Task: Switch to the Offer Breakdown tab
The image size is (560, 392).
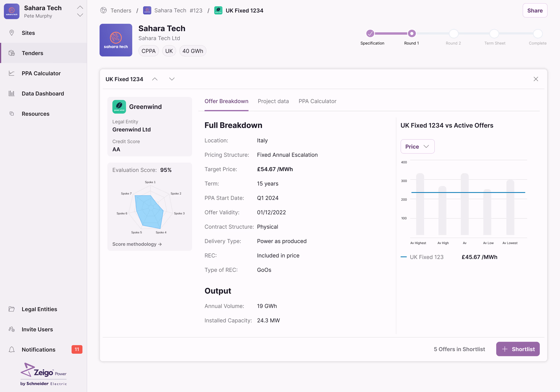Action: (226, 101)
